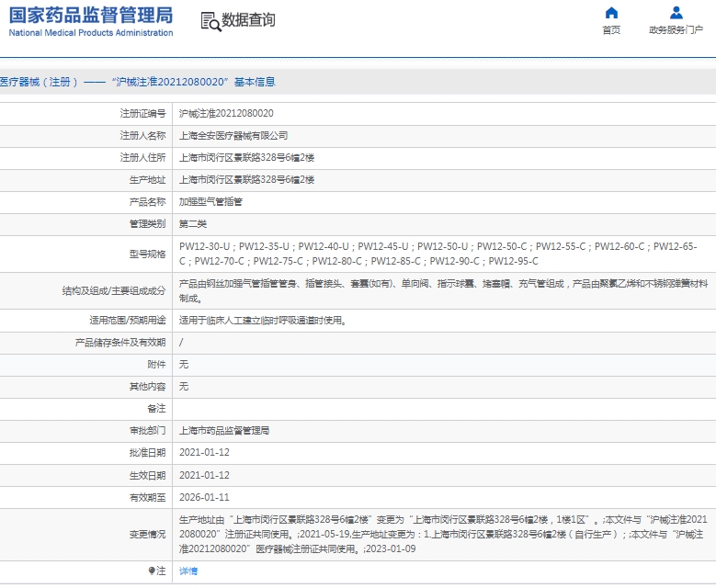Viewport: 716px width, 588px height.
Task: Click change history text starting 生产地址由
Action: click(443, 534)
